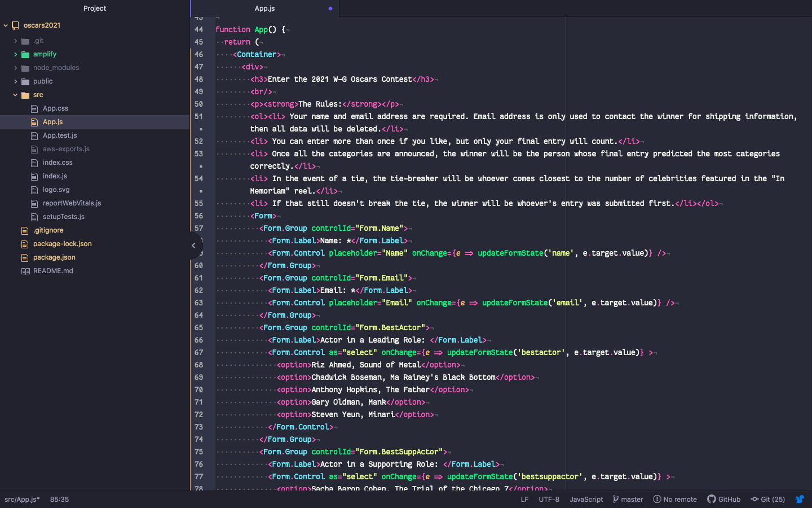Click the LF line ending selector
The height and width of the screenshot is (508, 812).
pyautogui.click(x=524, y=499)
